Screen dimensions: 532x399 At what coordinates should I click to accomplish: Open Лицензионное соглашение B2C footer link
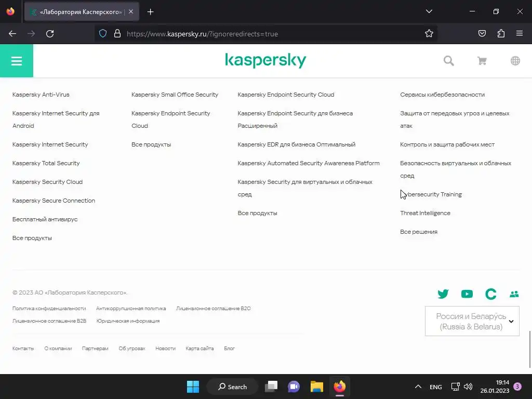[x=214, y=309]
